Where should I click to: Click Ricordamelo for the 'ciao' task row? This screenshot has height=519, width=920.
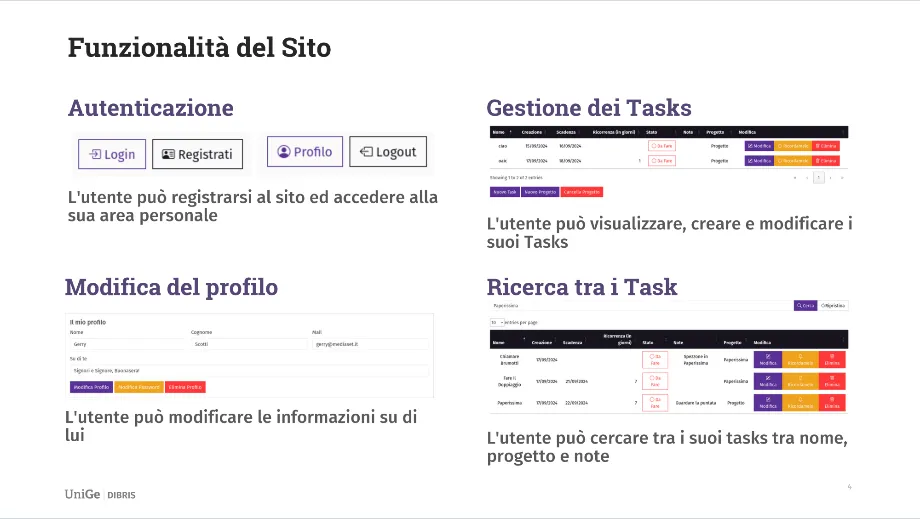point(793,145)
